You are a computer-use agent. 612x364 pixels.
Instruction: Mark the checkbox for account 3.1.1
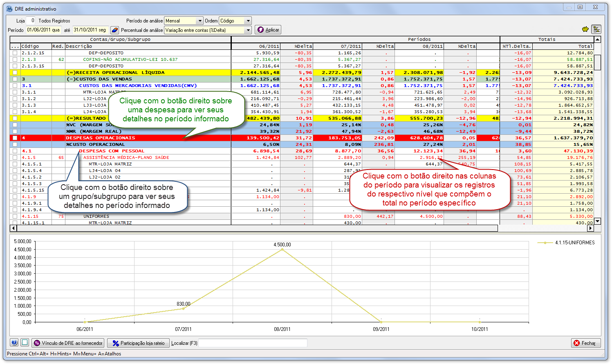(x=15, y=92)
